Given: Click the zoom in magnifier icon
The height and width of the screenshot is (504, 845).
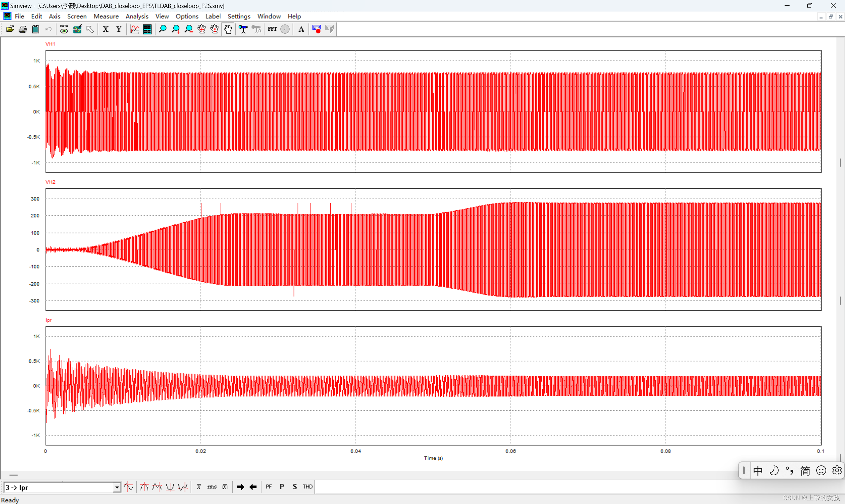Looking at the screenshot, I should click(176, 29).
